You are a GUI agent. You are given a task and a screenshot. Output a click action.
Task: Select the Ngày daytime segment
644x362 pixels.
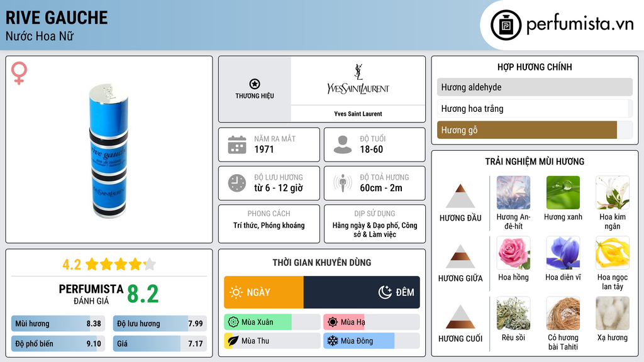[x=264, y=292]
